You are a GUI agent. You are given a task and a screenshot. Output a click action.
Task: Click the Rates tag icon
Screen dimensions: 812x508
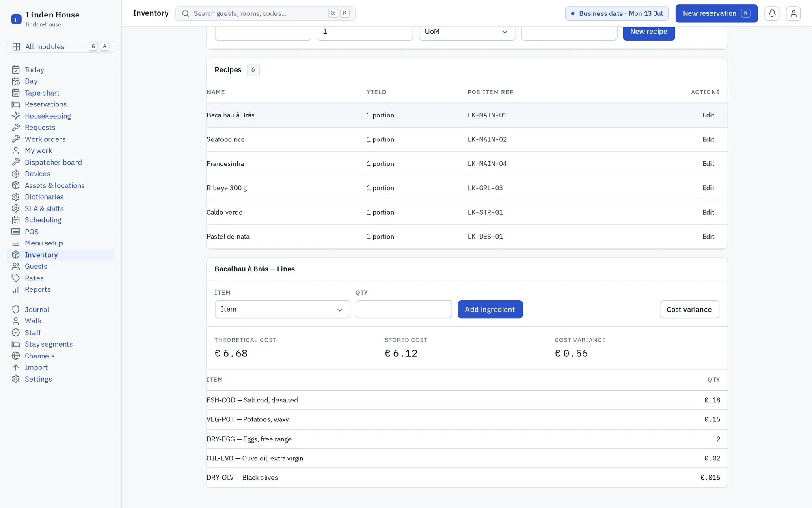16,278
